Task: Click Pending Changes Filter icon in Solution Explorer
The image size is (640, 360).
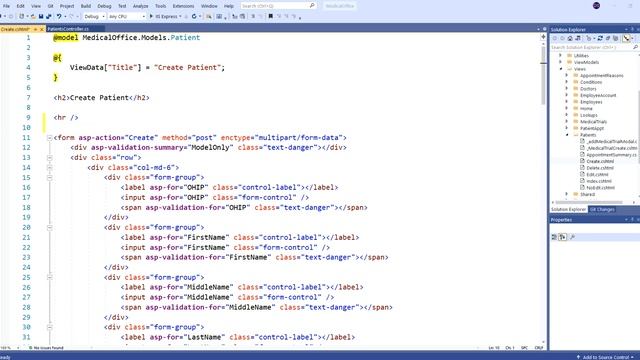Action: [589, 38]
